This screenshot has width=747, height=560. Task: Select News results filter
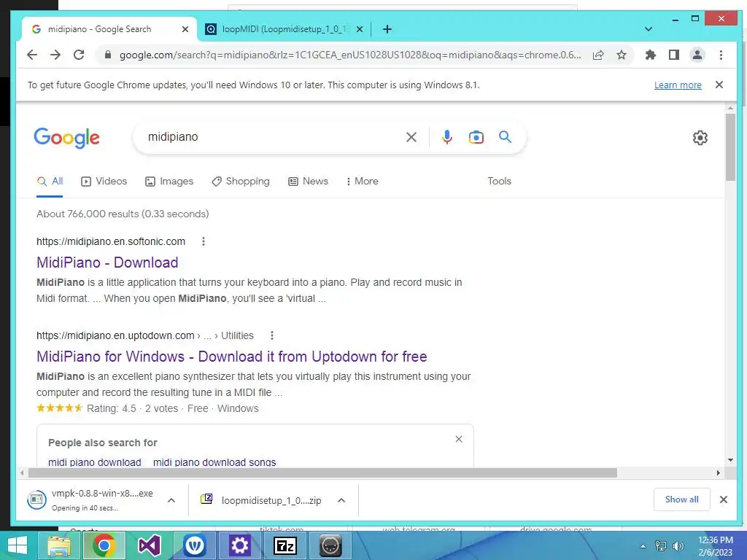click(308, 181)
